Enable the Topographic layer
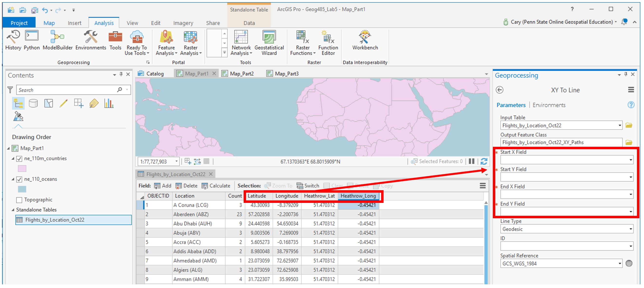 (19, 199)
